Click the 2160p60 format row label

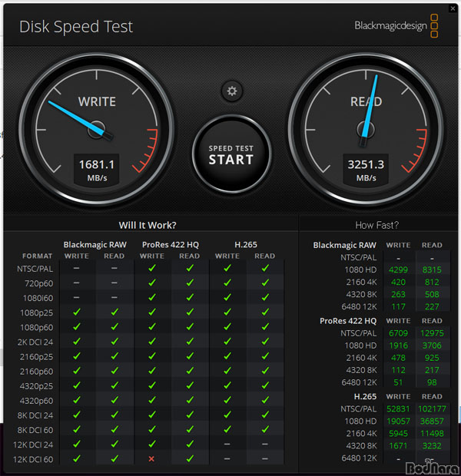36,372
